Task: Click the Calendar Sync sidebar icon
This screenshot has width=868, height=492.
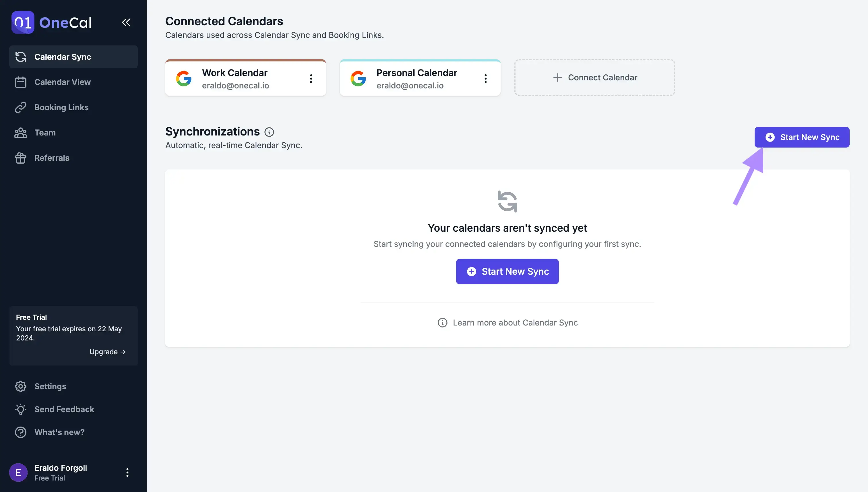Action: [x=20, y=57]
